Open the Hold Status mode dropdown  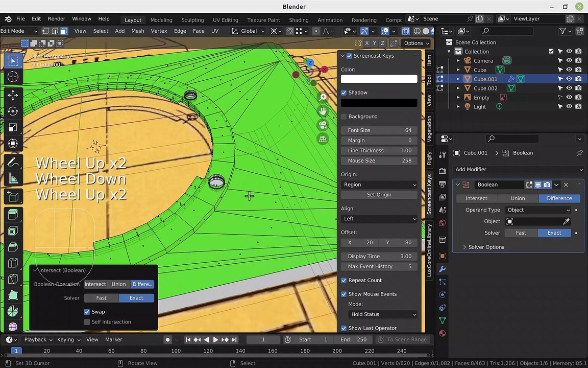(x=382, y=315)
